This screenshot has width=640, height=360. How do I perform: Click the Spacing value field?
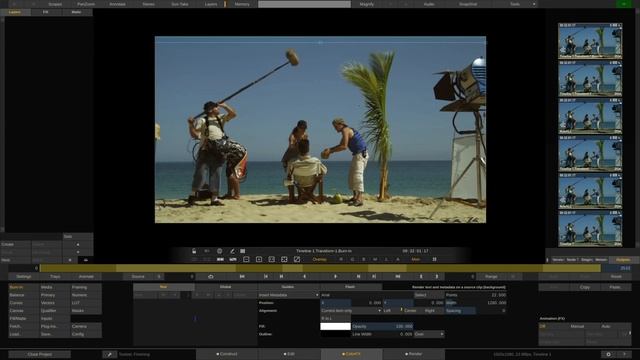pyautogui.click(x=476, y=311)
